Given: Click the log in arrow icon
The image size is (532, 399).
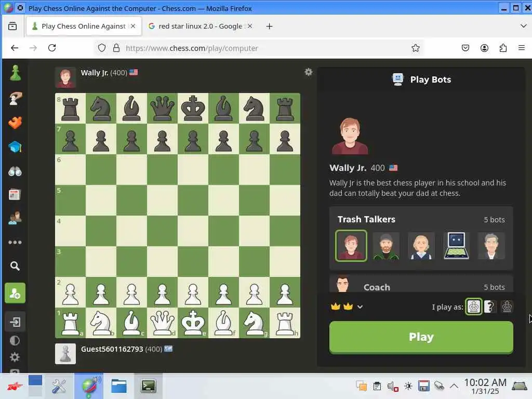Looking at the screenshot, I should pyautogui.click(x=15, y=322).
